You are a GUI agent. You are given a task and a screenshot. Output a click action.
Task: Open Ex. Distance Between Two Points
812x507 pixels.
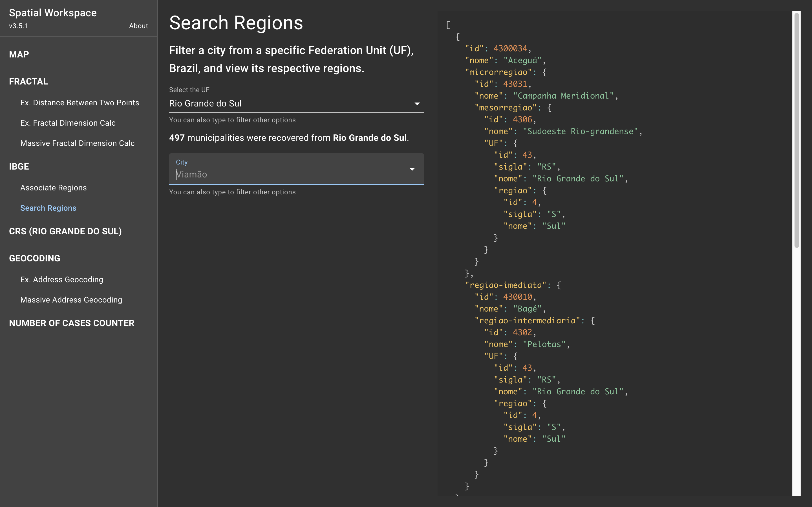tap(80, 103)
